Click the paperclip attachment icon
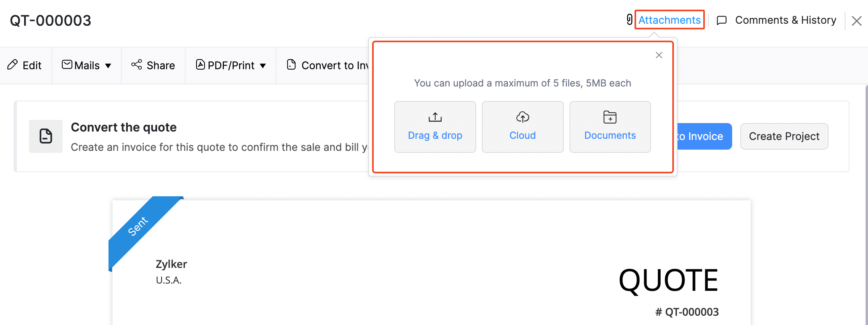 629,19
